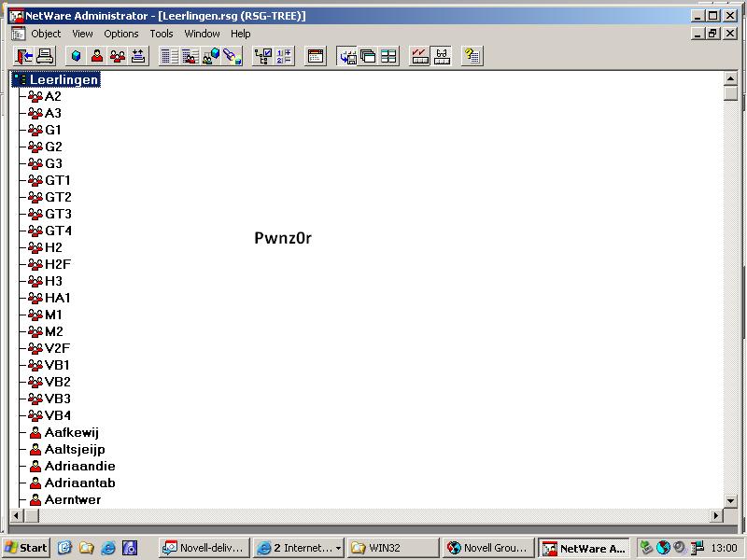Viewport: 747px width, 560px height.
Task: Click the horizontal scrollbar thumb
Action: (x=32, y=515)
